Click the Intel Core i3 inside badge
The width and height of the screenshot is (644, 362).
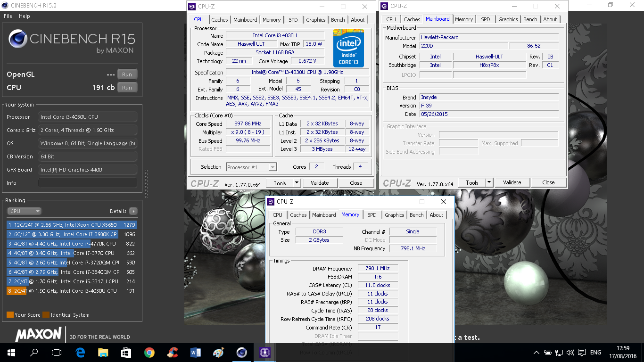point(348,48)
